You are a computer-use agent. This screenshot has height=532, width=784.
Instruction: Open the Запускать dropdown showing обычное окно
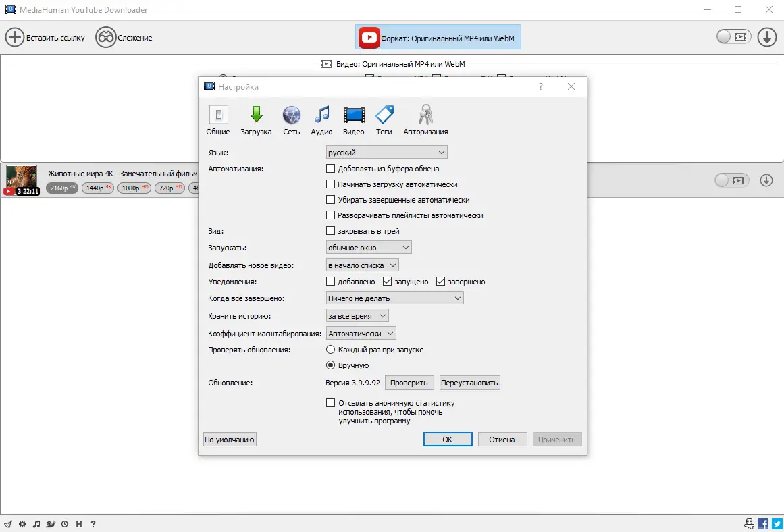click(369, 248)
